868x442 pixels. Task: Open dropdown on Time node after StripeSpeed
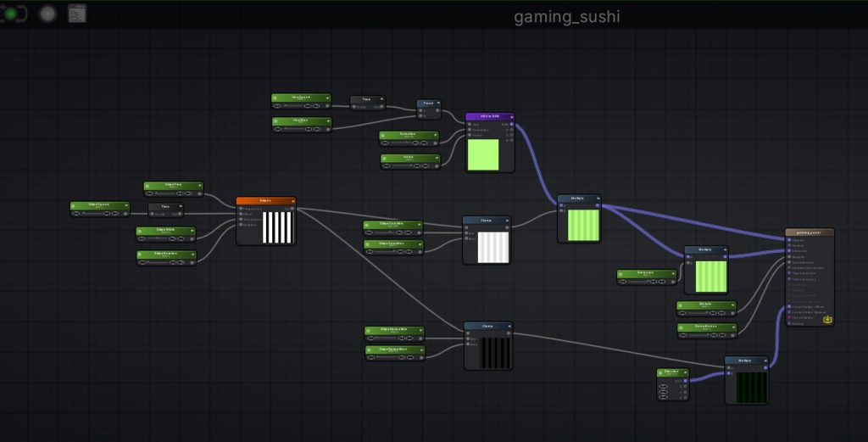[180, 207]
